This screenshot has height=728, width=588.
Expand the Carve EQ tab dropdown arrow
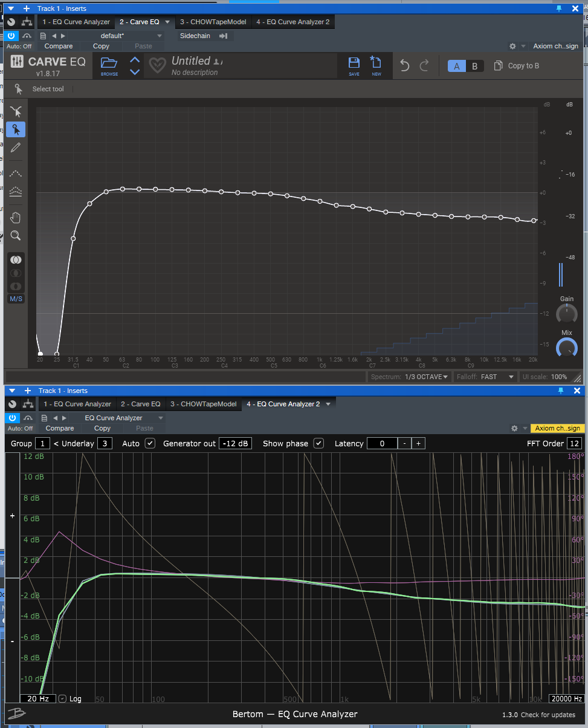click(167, 22)
